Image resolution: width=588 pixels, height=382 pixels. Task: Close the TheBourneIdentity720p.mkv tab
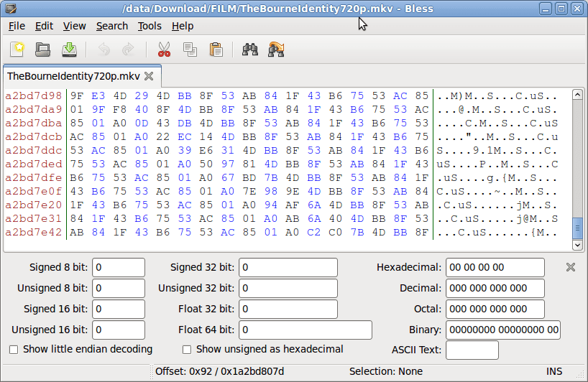pos(149,76)
